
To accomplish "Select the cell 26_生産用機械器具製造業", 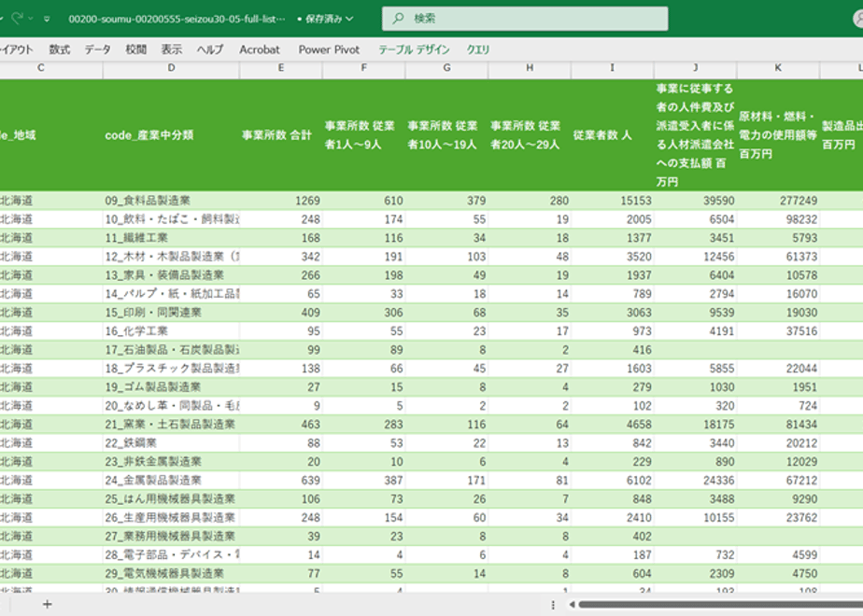I will click(x=171, y=518).
